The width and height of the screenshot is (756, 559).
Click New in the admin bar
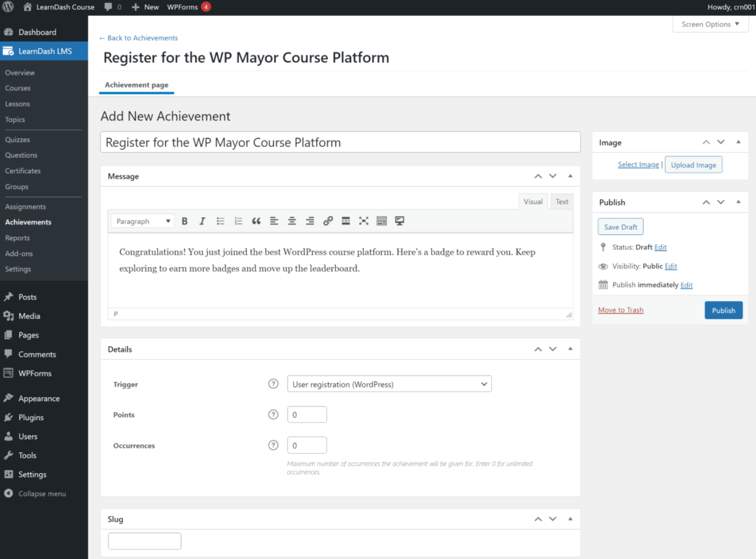tap(145, 7)
